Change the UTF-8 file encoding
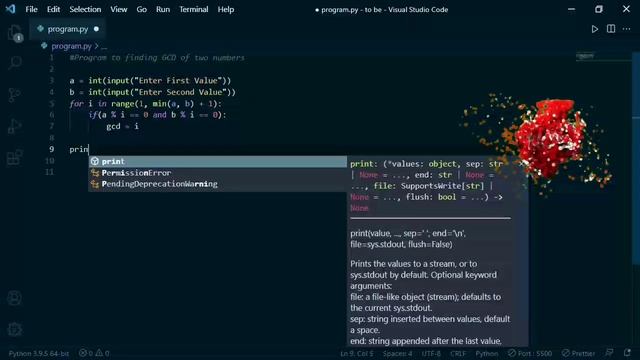640x360 pixels. 431,353
